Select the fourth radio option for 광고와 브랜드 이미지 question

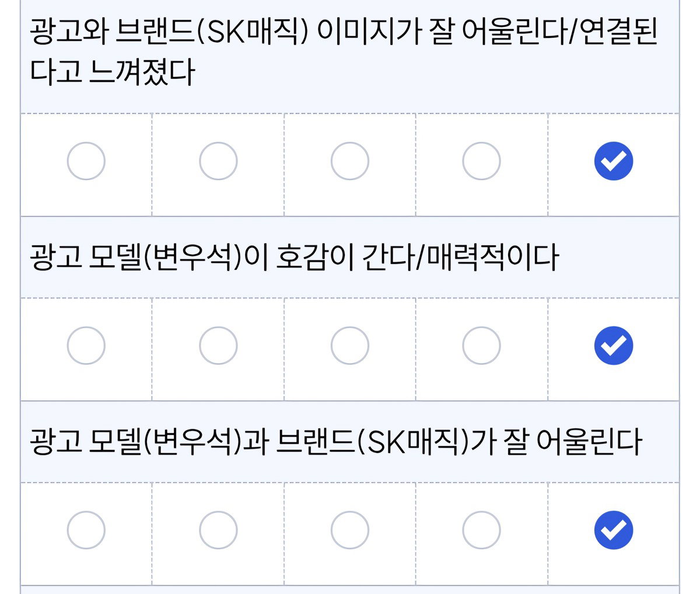point(481,161)
